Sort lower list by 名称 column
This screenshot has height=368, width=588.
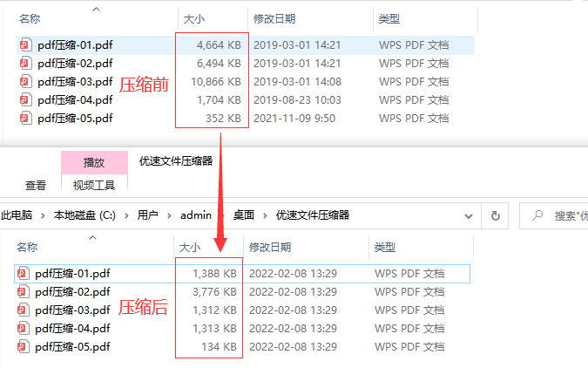pyautogui.click(x=27, y=247)
